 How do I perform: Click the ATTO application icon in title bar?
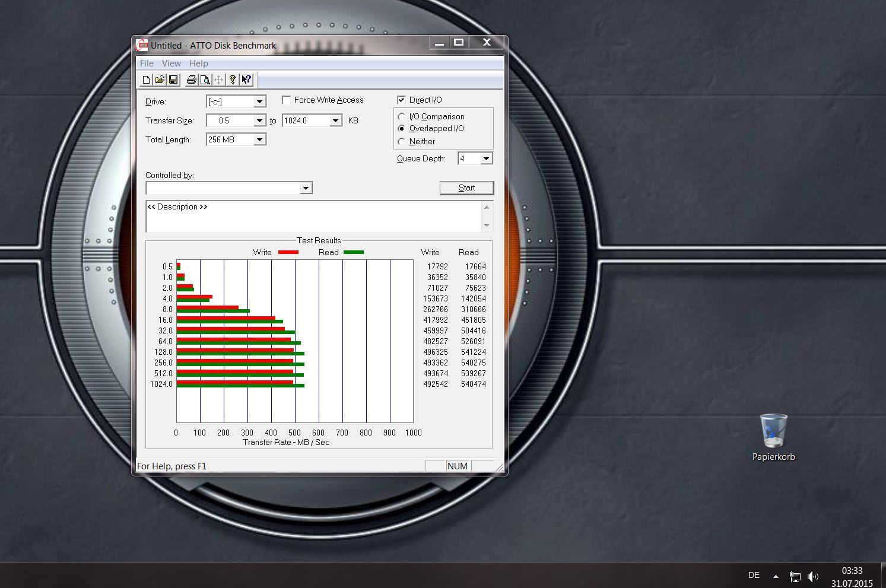pyautogui.click(x=142, y=45)
